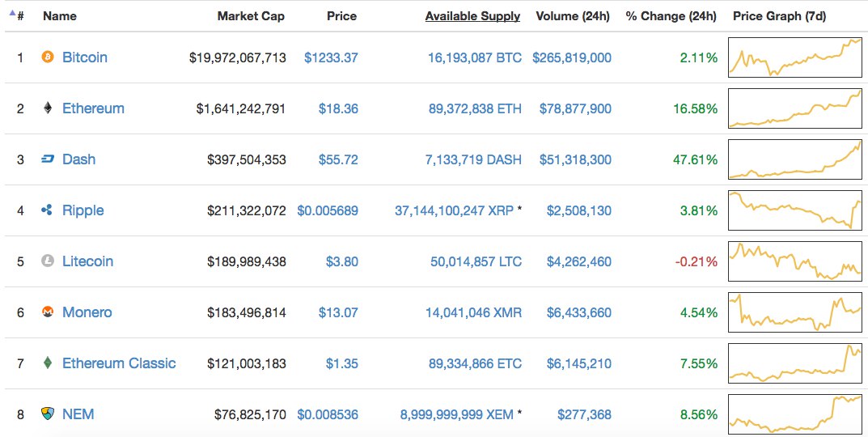
Task: Click supply 37,144,100,247 XRP
Action: pyautogui.click(x=454, y=210)
